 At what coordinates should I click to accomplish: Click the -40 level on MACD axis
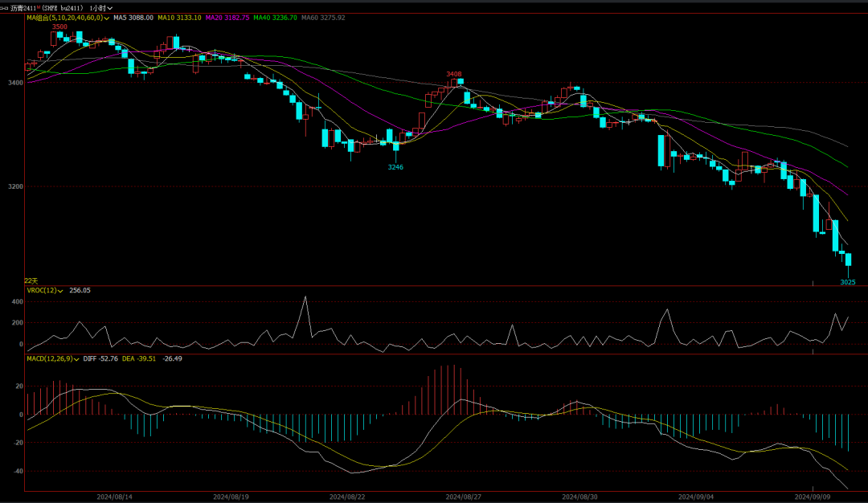(18, 472)
